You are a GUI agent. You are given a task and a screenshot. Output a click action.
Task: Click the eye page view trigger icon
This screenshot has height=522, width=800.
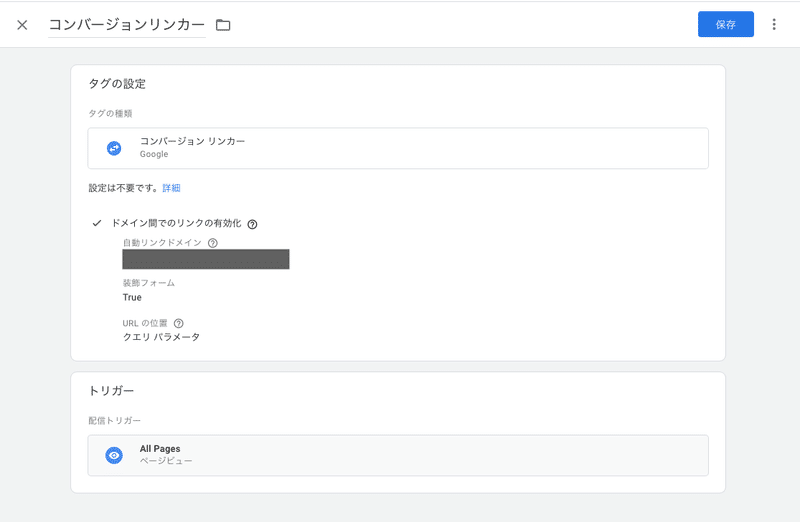pos(114,455)
